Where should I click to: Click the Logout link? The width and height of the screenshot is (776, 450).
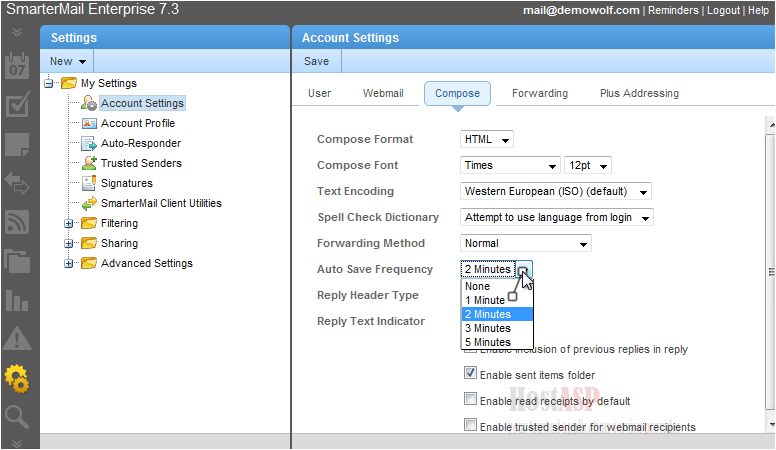coord(723,10)
